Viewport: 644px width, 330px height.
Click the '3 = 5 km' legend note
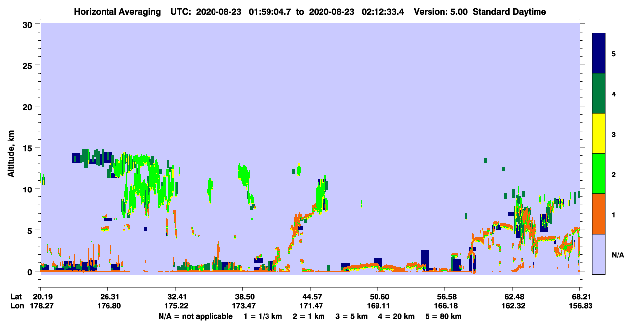coord(352,316)
